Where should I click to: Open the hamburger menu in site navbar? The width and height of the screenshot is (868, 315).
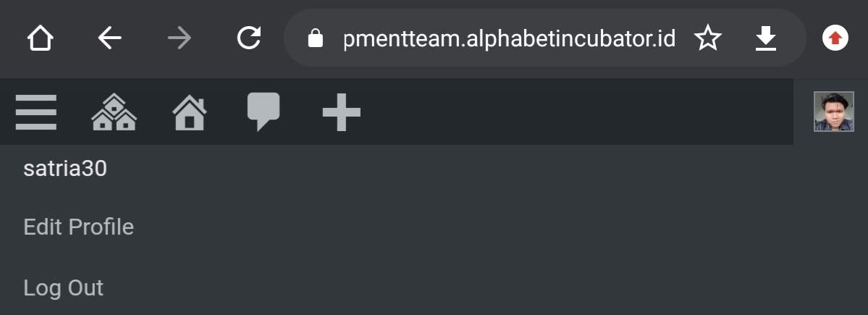point(35,112)
